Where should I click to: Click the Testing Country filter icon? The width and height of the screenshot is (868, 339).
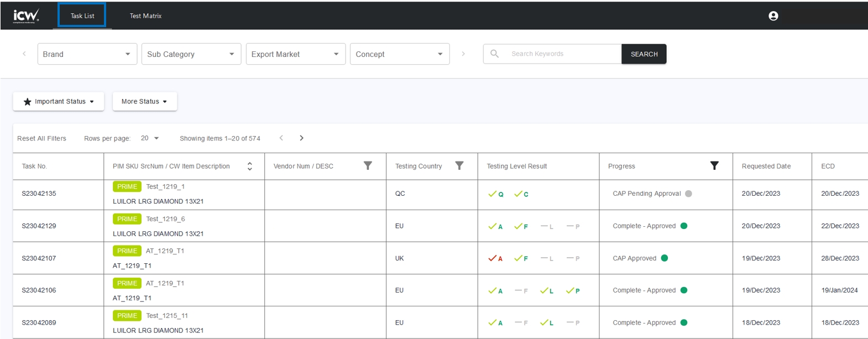click(459, 166)
